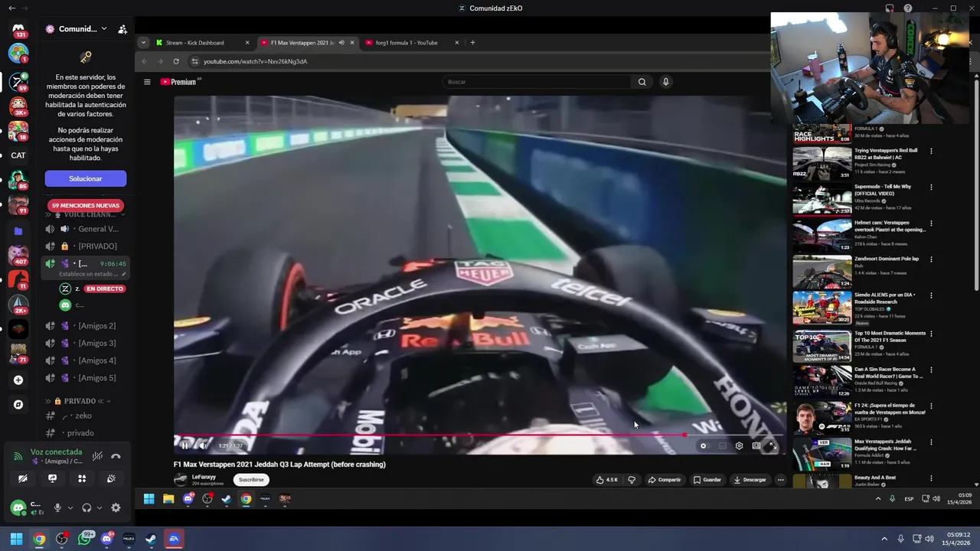Pause the YouTube video
This screenshot has width=980, height=551.
click(185, 445)
